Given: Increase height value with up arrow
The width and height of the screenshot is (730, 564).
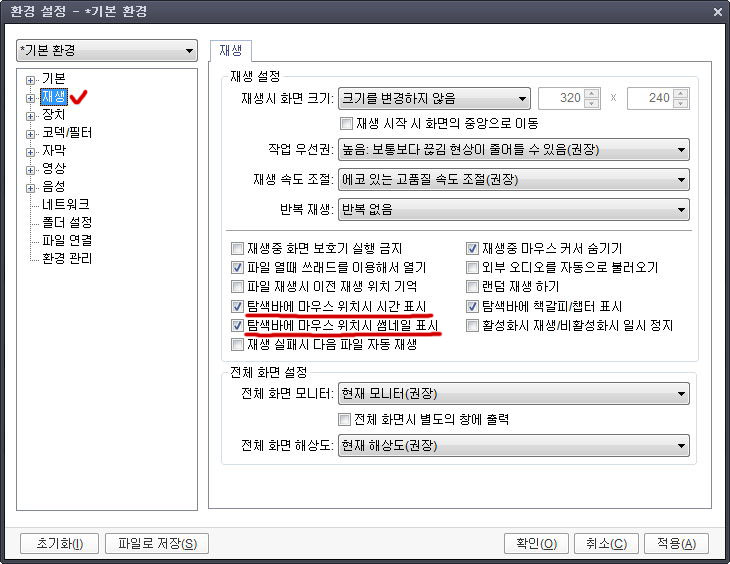Looking at the screenshot, I should [x=680, y=93].
